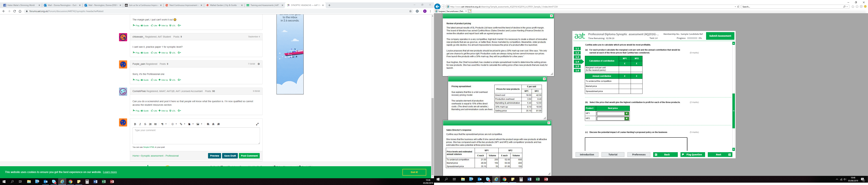Viewport: 868px width, 185px height.
Task: Click into the Type your comment box
Action: click(x=196, y=136)
